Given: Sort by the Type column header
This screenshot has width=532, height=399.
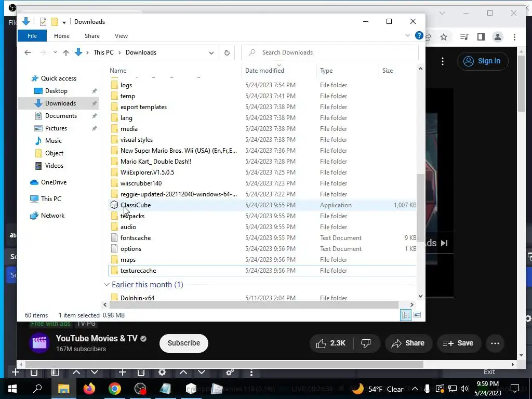Looking at the screenshot, I should point(326,71).
